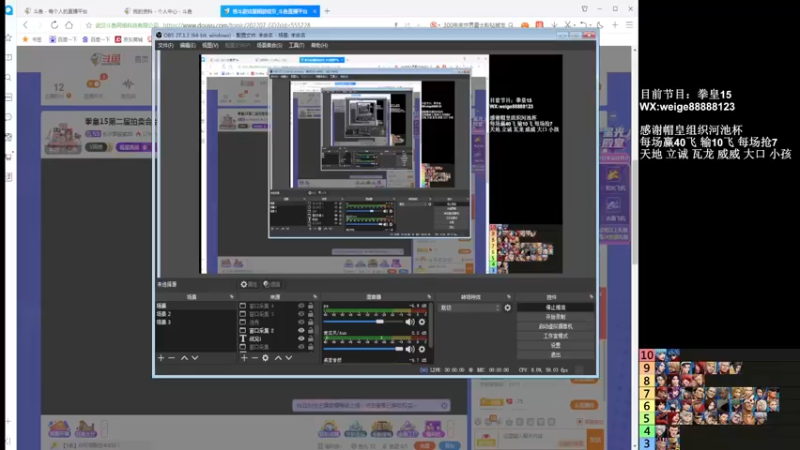Hide the 窗口采集 2 source
Viewport: 800px width, 450px height.
(x=301, y=330)
